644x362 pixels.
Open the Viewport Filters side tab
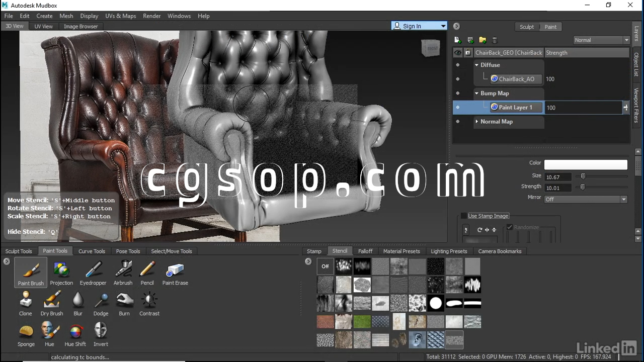[636, 106]
